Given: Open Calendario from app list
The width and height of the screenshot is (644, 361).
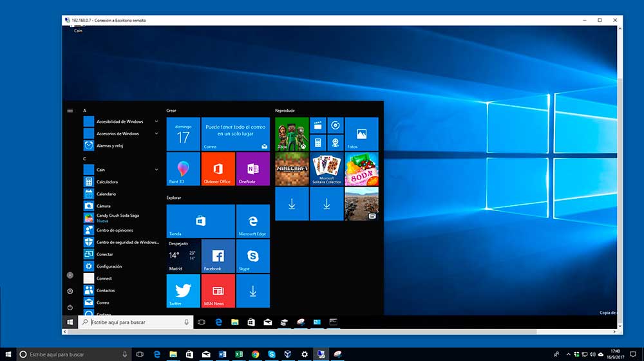Looking at the screenshot, I should click(122, 194).
